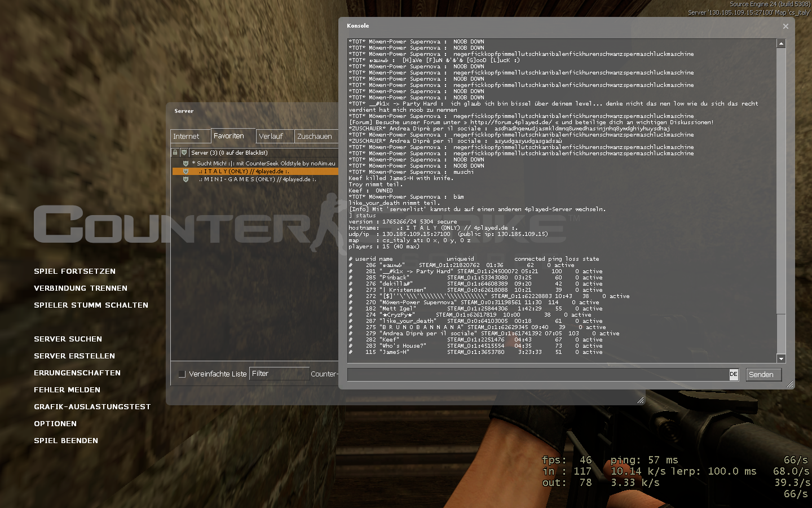Sort servers by the VAC shield column icon
Image resolution: width=812 pixels, height=508 pixels.
[x=184, y=152]
